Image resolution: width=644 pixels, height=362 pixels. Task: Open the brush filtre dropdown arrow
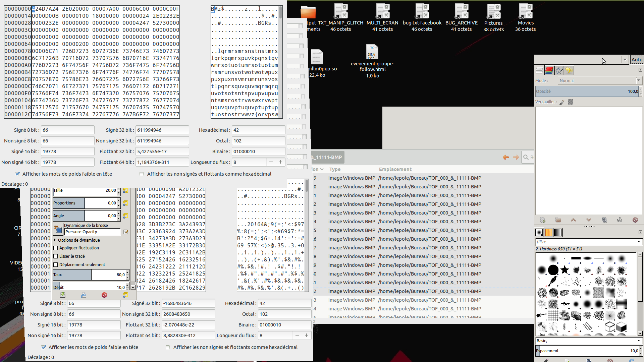point(639,242)
